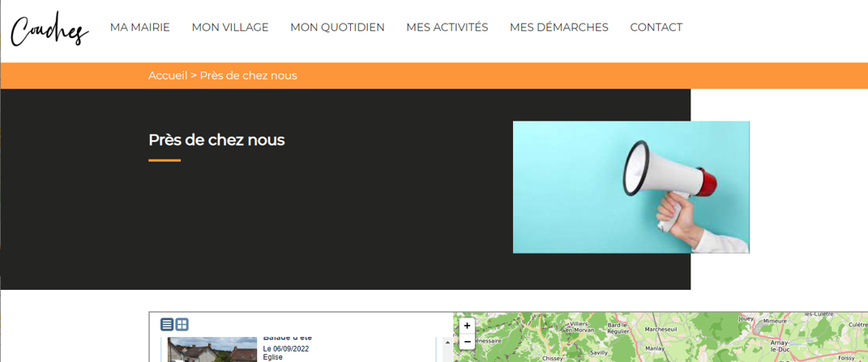
Task: Open the MON QUOTIDIEN menu
Action: point(338,27)
